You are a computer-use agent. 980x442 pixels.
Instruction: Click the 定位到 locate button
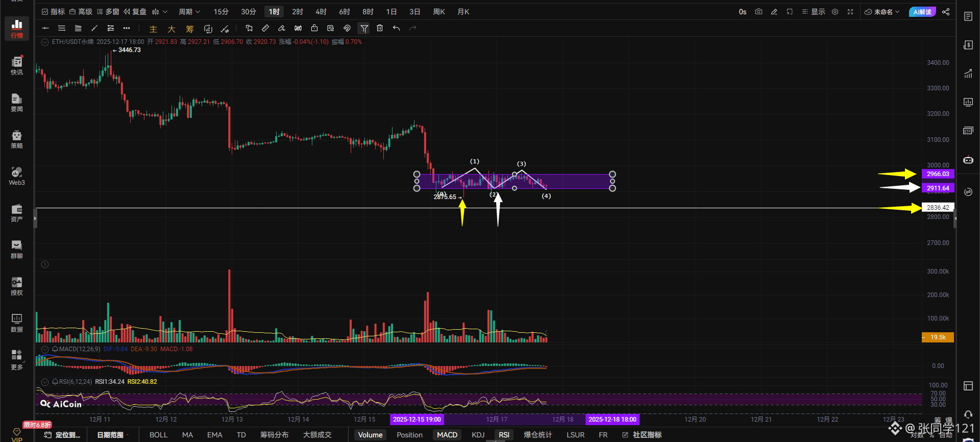point(62,435)
